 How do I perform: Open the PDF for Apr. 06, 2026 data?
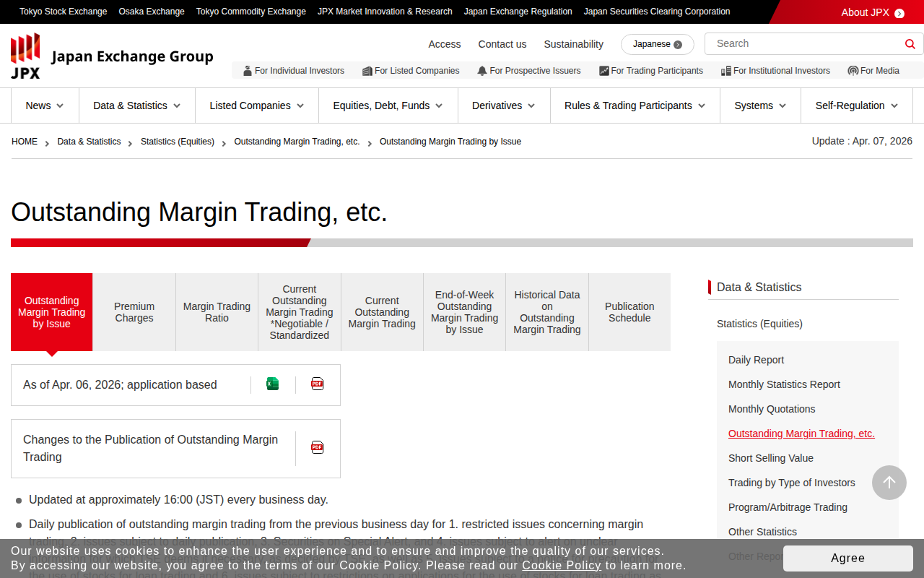[318, 384]
